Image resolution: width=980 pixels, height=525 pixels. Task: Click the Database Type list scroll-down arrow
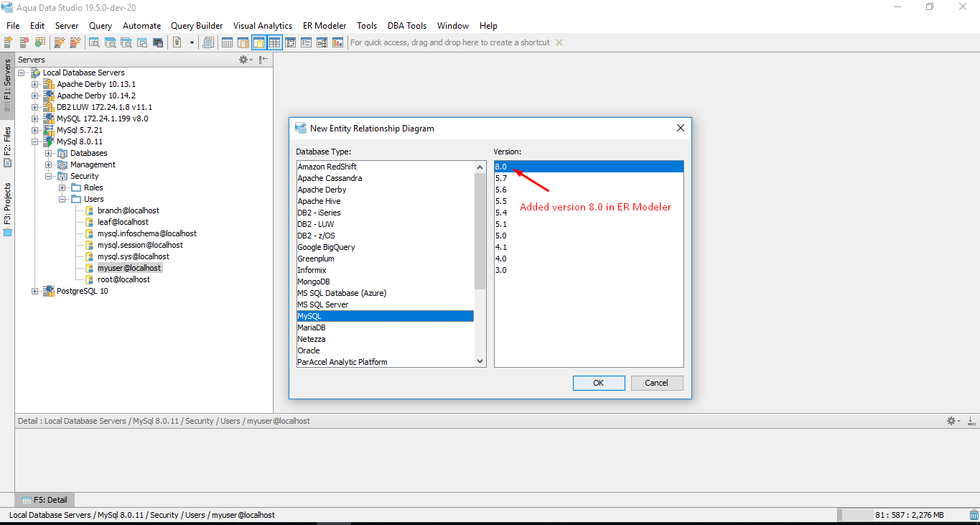(480, 361)
